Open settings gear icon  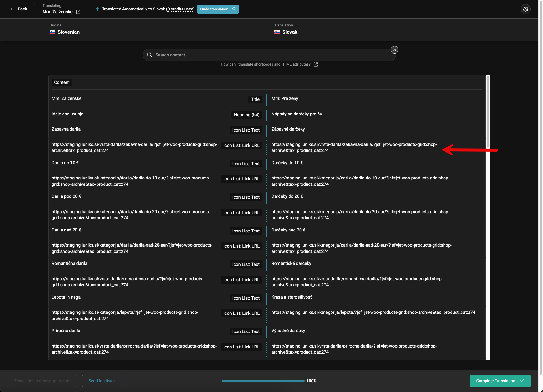pos(525,9)
